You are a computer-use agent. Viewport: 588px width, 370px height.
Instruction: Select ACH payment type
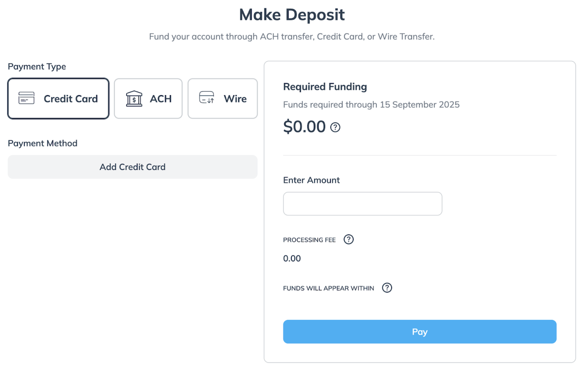pyautogui.click(x=148, y=99)
